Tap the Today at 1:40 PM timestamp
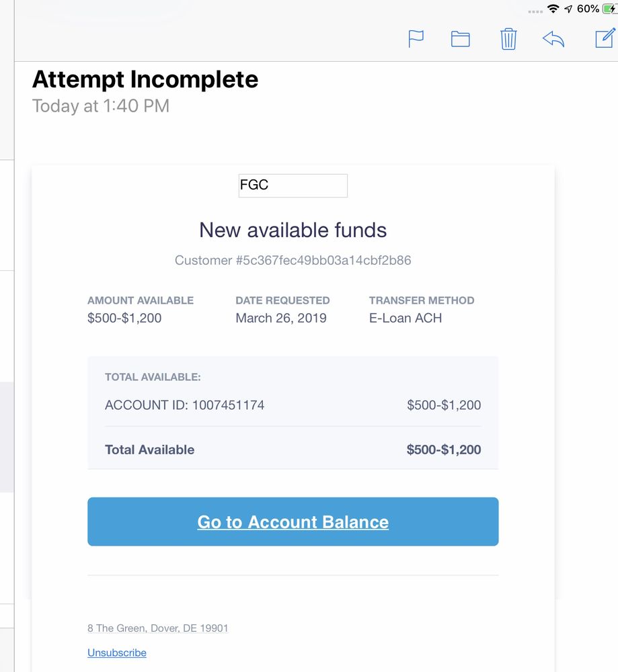618x672 pixels. [101, 106]
